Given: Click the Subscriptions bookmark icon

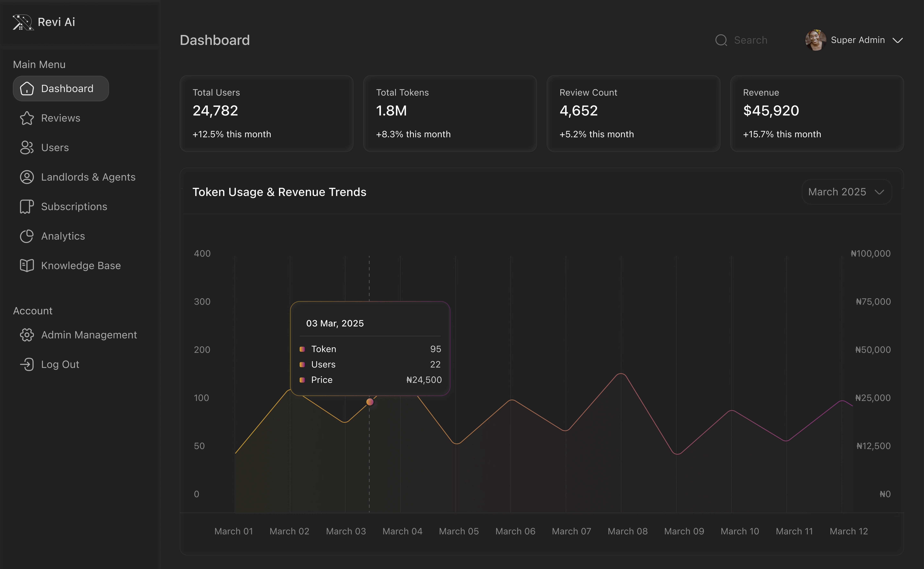Looking at the screenshot, I should (27, 207).
